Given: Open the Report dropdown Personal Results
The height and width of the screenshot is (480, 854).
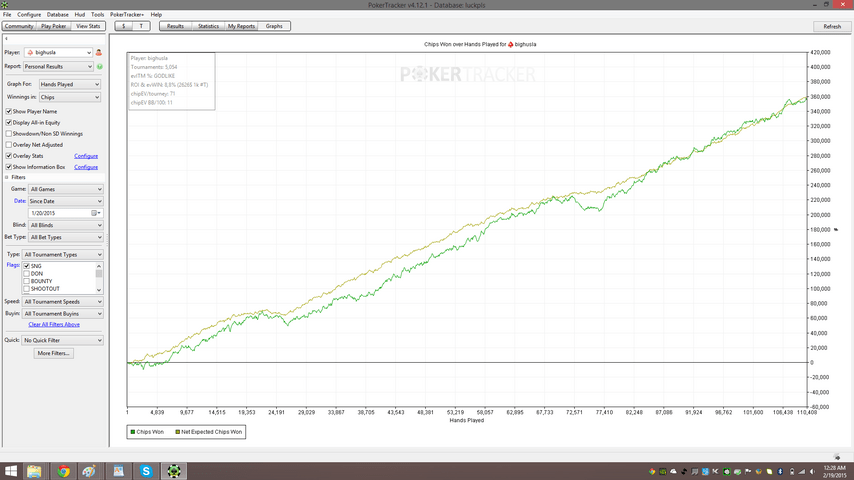Looking at the screenshot, I should (58, 66).
